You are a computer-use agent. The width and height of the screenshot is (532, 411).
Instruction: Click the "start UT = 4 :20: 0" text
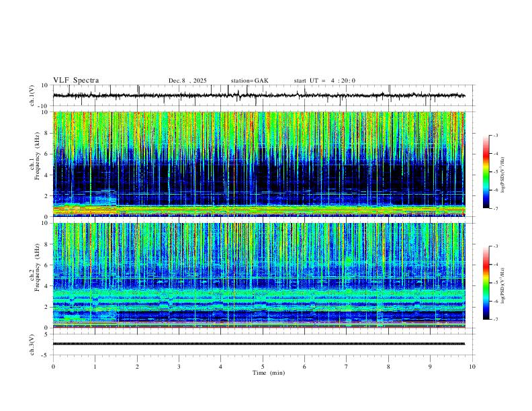point(324,81)
